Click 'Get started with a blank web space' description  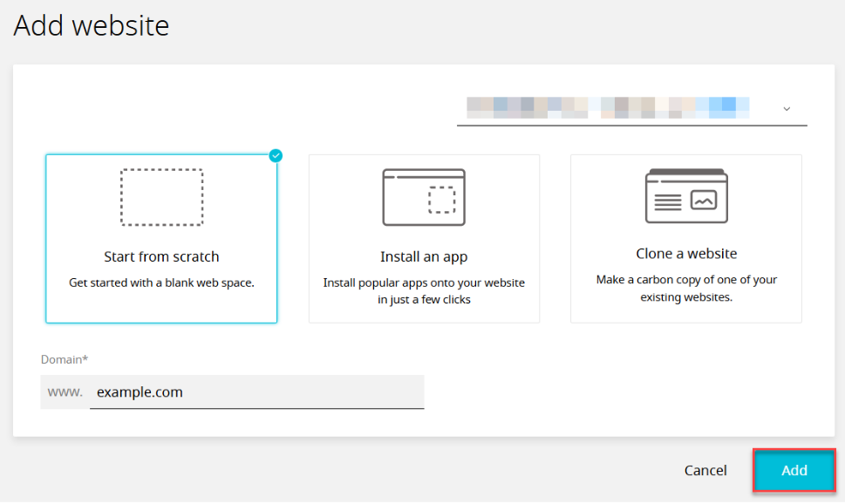pyautogui.click(x=161, y=283)
